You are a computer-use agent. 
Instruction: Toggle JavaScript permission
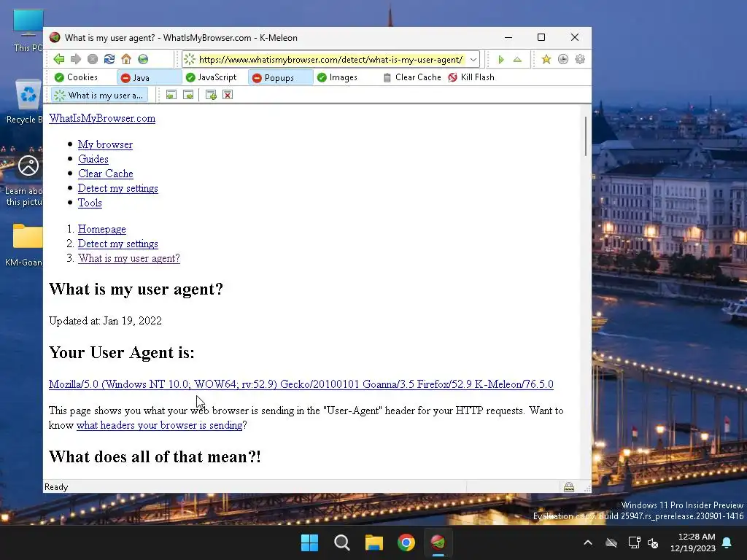211,77
